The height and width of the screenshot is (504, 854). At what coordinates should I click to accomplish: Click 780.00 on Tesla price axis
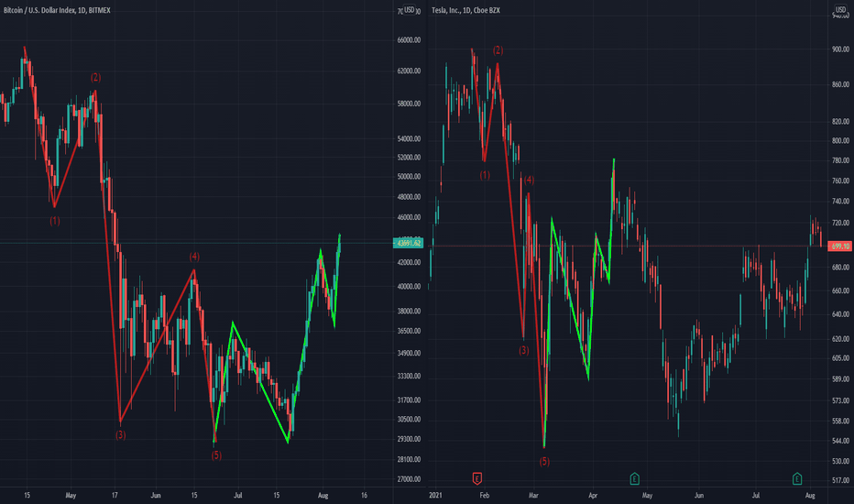click(840, 160)
